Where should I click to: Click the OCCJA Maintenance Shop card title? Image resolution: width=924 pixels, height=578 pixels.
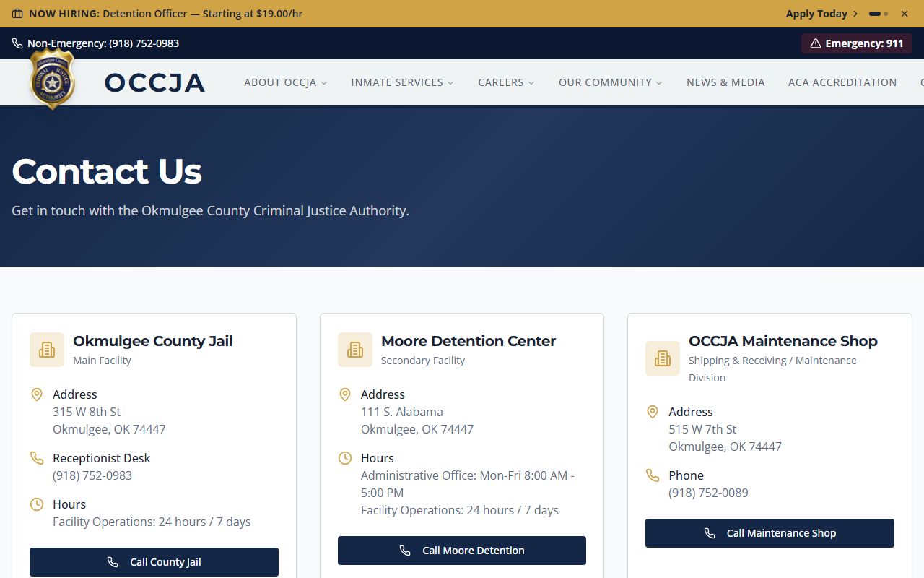(783, 341)
